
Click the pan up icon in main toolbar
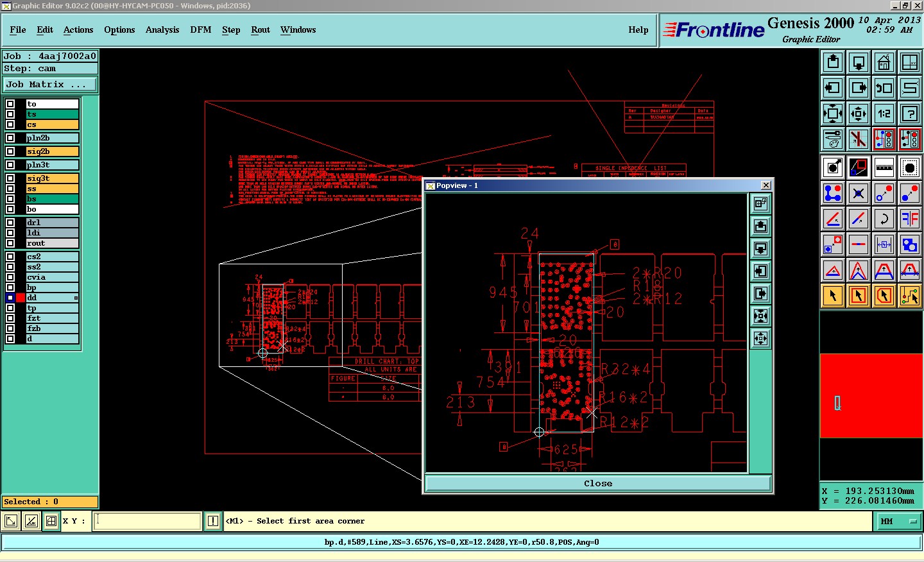833,62
